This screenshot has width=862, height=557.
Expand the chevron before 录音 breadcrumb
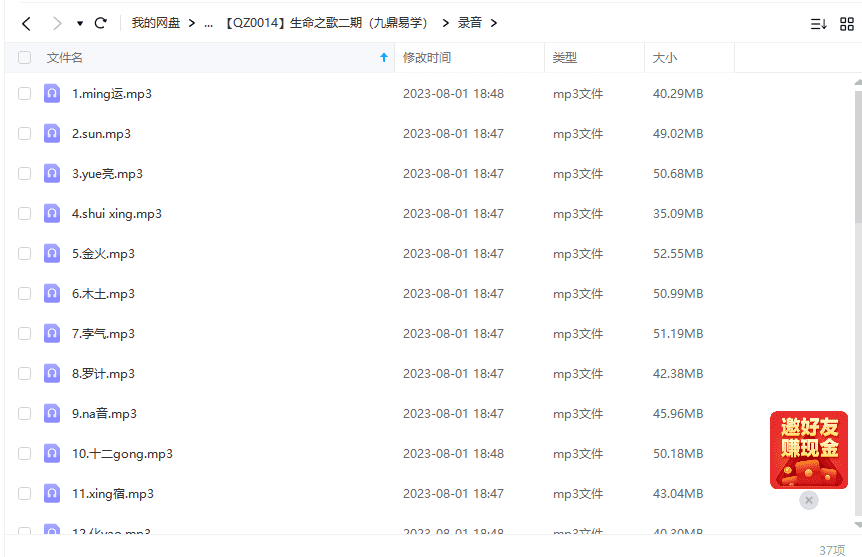[x=445, y=23]
